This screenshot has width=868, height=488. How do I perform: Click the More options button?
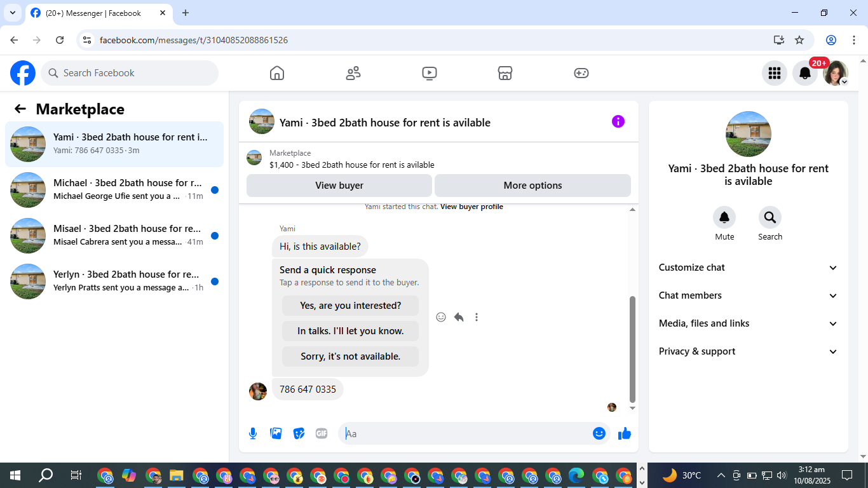point(532,186)
